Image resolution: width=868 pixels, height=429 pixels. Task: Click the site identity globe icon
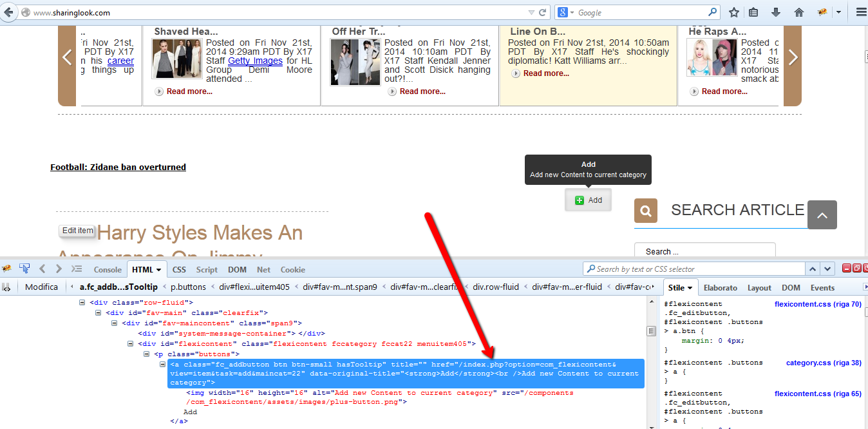(25, 12)
